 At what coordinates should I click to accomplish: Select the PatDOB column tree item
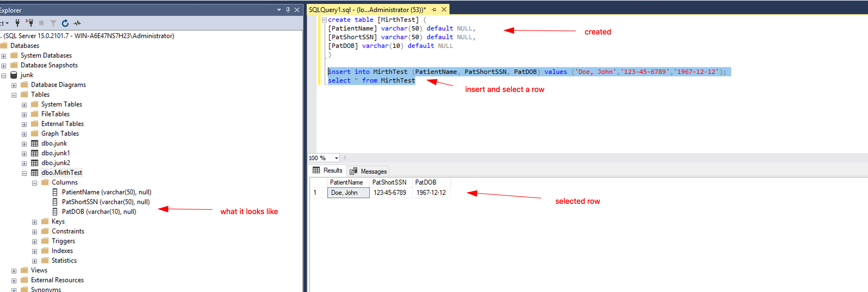(99, 211)
